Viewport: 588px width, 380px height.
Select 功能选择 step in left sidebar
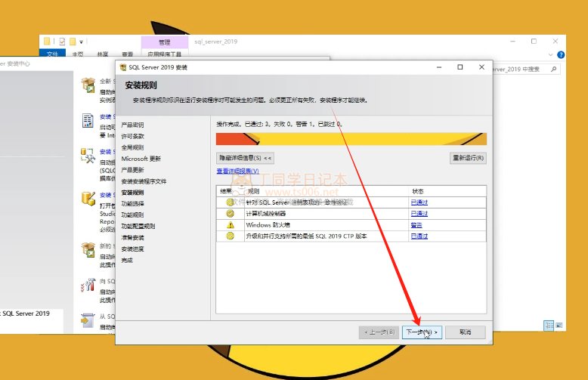point(132,203)
